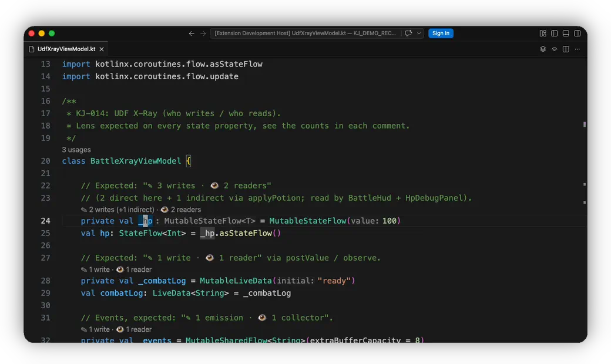Click the eye icon in editor toolbar

tap(554, 49)
